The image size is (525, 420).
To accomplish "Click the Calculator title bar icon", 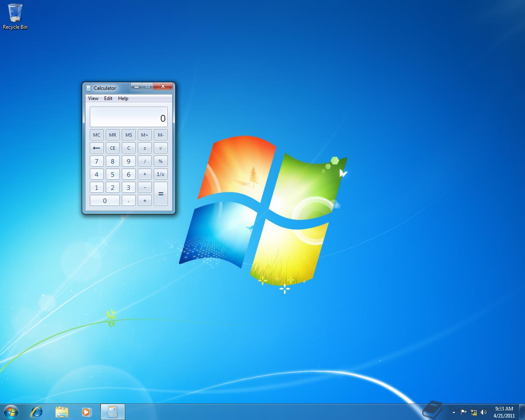I will pyautogui.click(x=89, y=88).
